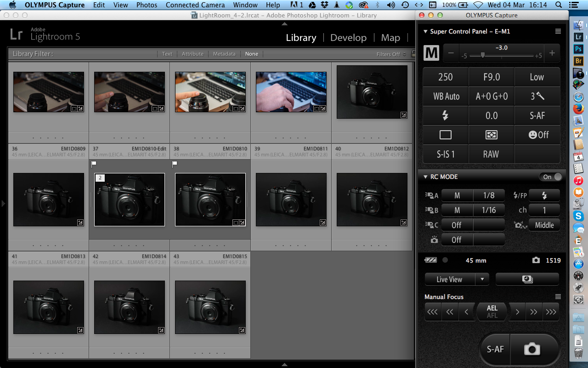Screen dimensions: 588x368
Task: Open the metering mode icon setting
Action: pyautogui.click(x=491, y=135)
